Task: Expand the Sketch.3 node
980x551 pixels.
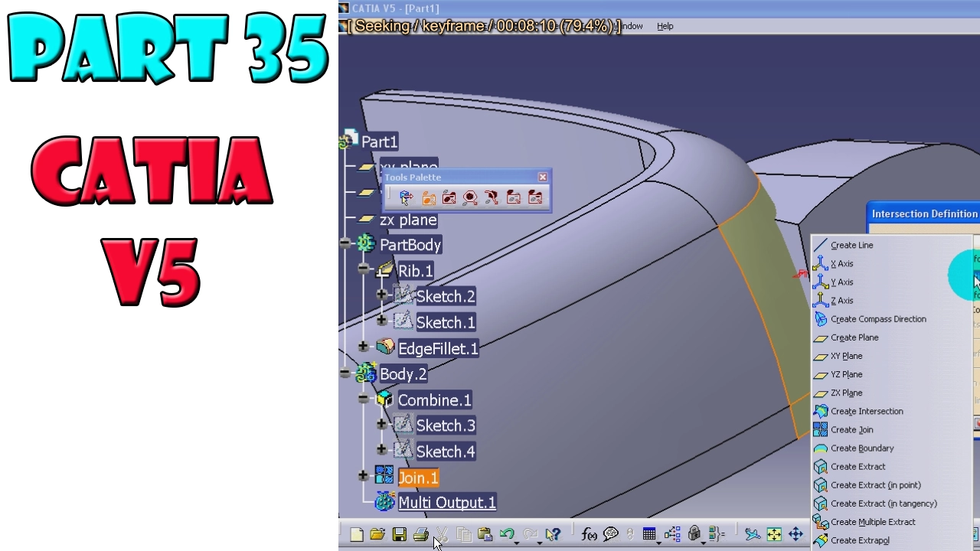Action: 382,424
